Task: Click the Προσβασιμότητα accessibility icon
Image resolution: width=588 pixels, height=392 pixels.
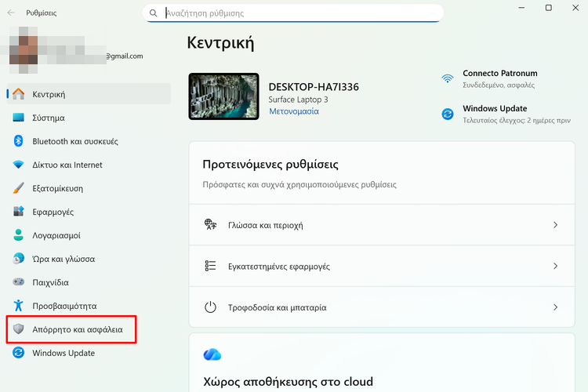Action: click(20, 306)
